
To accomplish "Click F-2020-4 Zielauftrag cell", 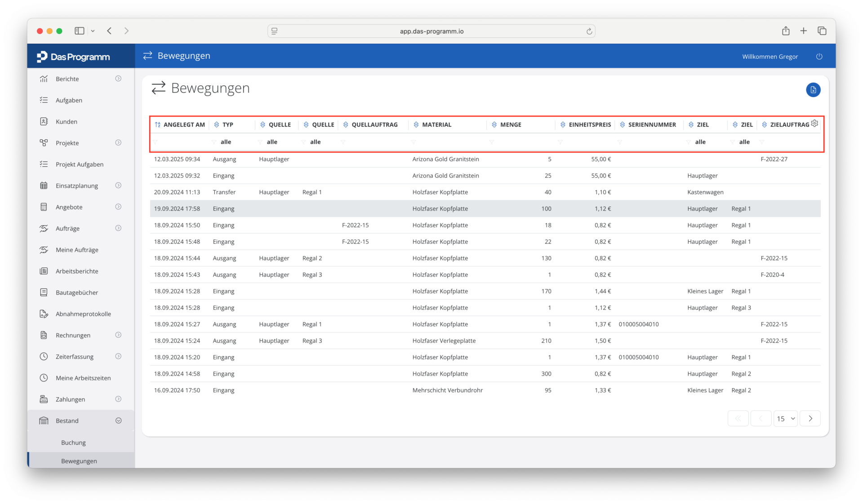I will [772, 275].
